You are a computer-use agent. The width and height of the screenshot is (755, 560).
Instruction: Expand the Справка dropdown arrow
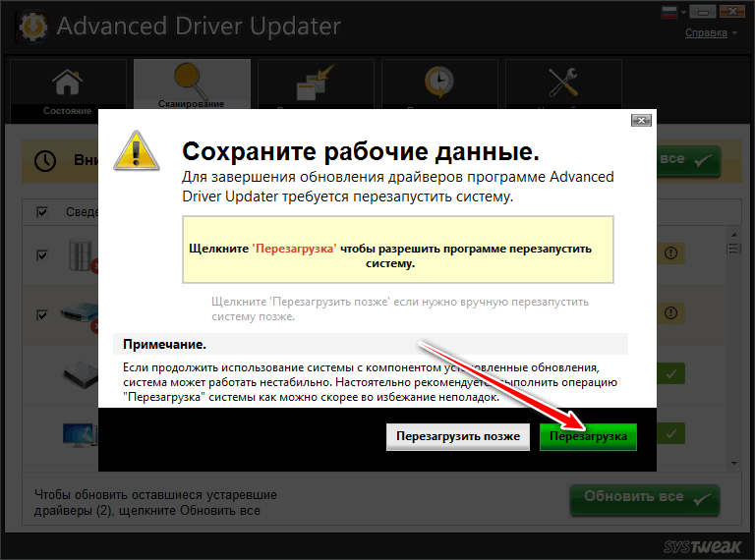(734, 33)
